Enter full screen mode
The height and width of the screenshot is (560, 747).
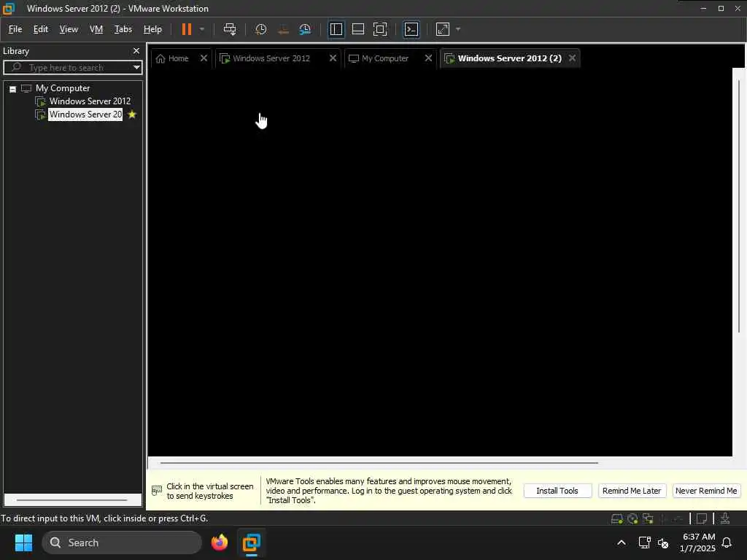tap(379, 29)
